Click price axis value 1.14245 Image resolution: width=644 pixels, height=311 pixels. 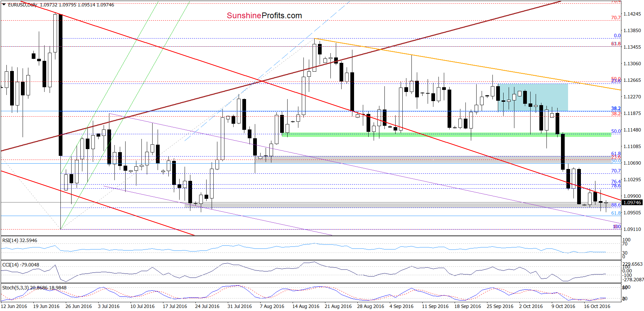(632, 14)
